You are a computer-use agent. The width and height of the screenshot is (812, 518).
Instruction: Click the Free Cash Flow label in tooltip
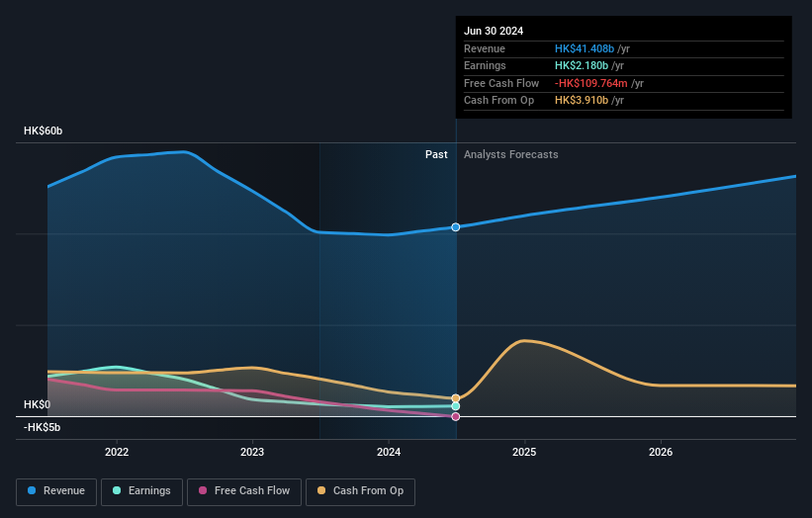click(x=501, y=83)
